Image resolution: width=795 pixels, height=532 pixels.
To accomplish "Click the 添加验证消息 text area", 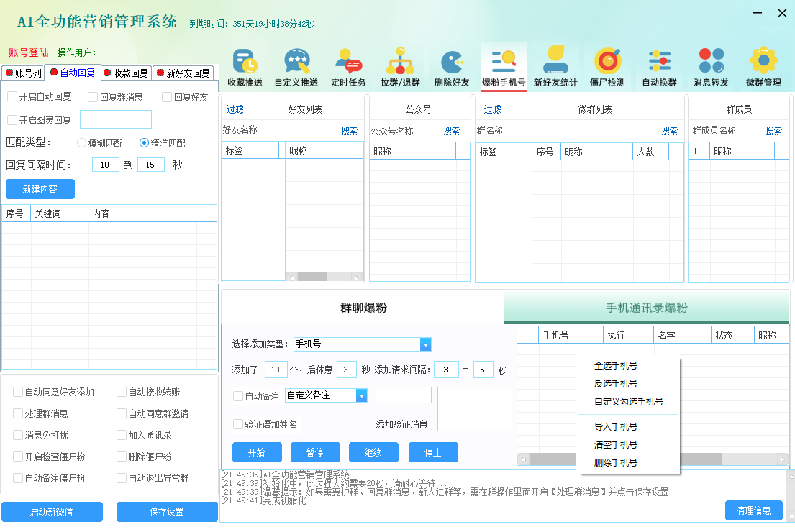I will [x=475, y=409].
